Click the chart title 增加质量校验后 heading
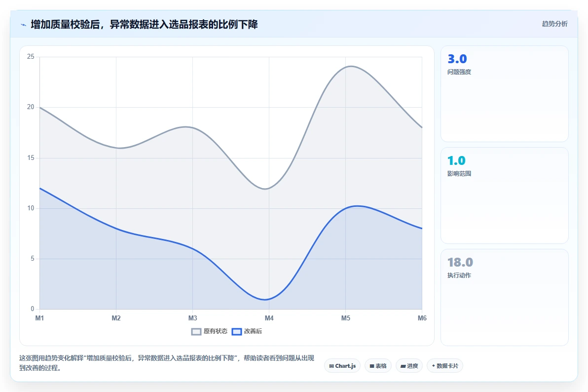The width and height of the screenshot is (588, 392). (145, 24)
